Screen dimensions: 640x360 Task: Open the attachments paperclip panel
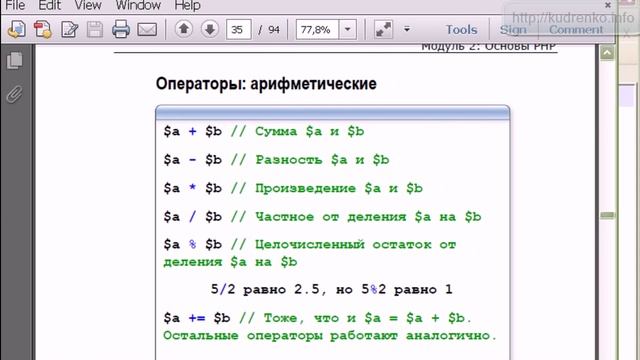tap(15, 94)
